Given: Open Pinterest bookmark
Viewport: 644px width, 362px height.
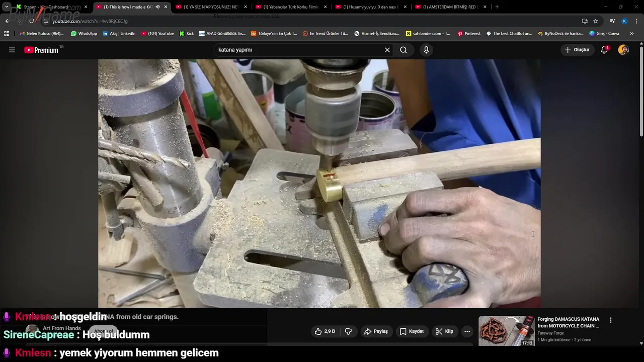Looking at the screenshot, I should pos(469,34).
